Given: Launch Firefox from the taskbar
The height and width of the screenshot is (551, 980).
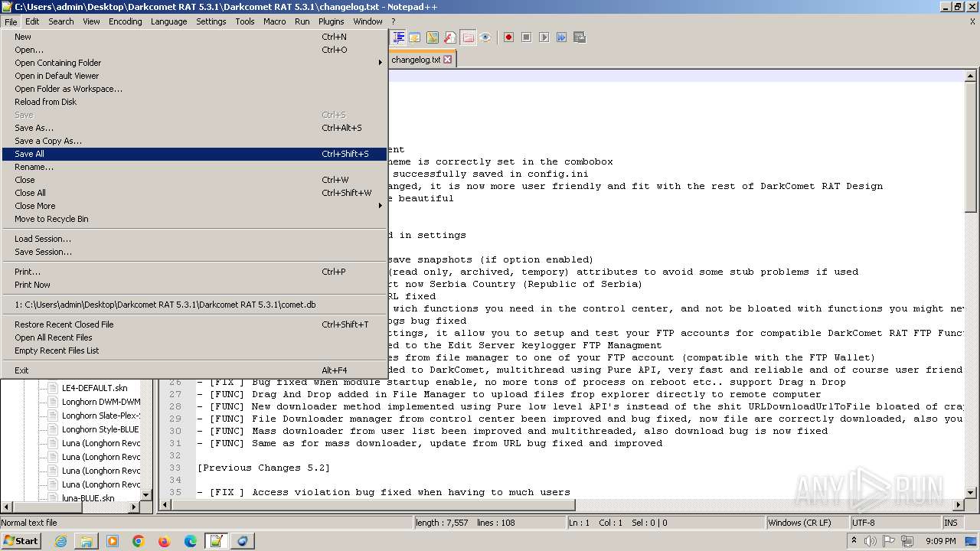Looking at the screenshot, I should pyautogui.click(x=165, y=541).
